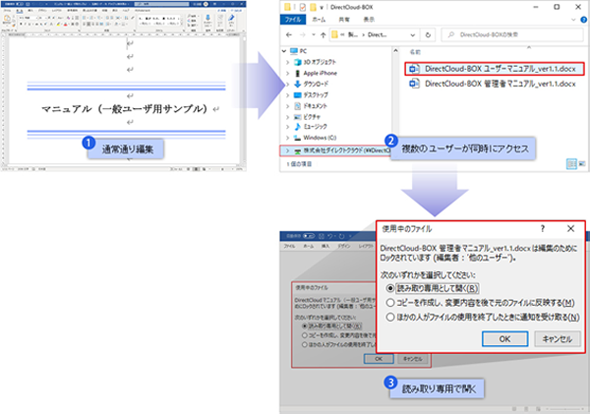Screen dimensions: 590x414
Task: Open the デザイン tab in the dimmed Word window
Action: (x=344, y=246)
